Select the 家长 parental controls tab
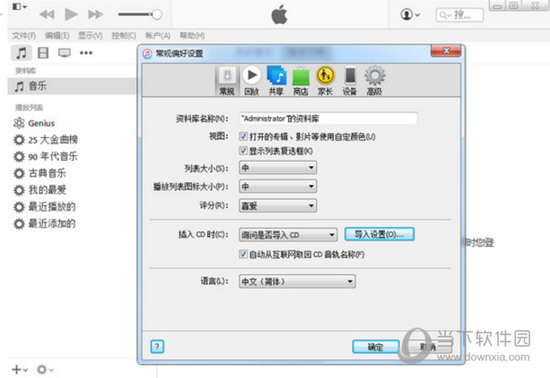Image resolution: width=550 pixels, height=378 pixels. (x=325, y=80)
